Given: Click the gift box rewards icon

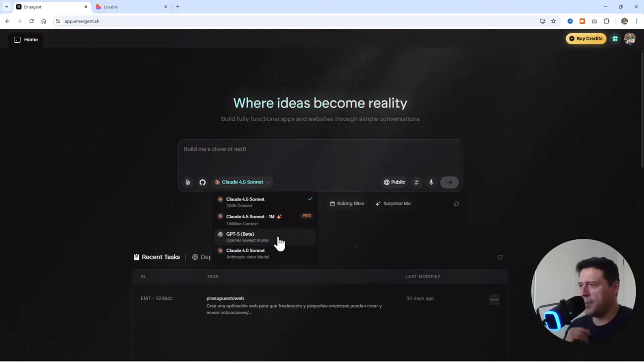Looking at the screenshot, I should pos(615,39).
